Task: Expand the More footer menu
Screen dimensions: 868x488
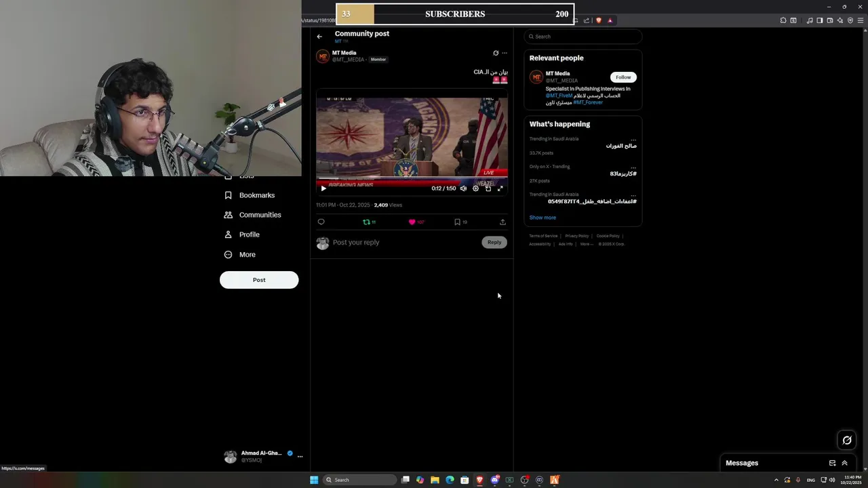Action: pos(587,244)
